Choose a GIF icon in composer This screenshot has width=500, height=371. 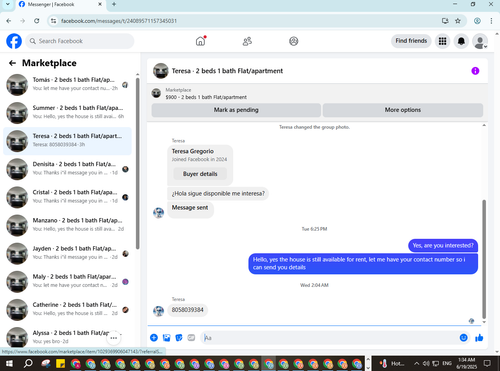coord(191,338)
